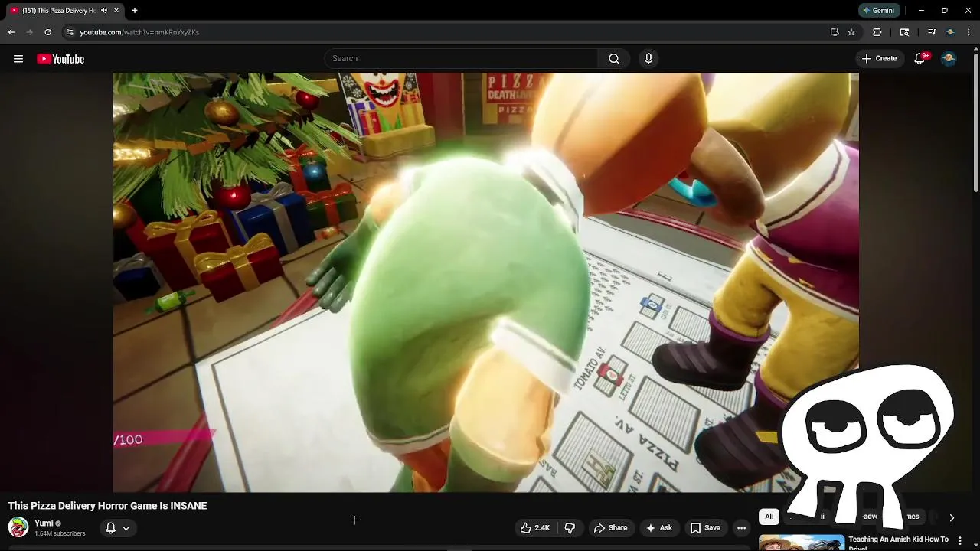Close the pizza delivery video tab

[116, 11]
